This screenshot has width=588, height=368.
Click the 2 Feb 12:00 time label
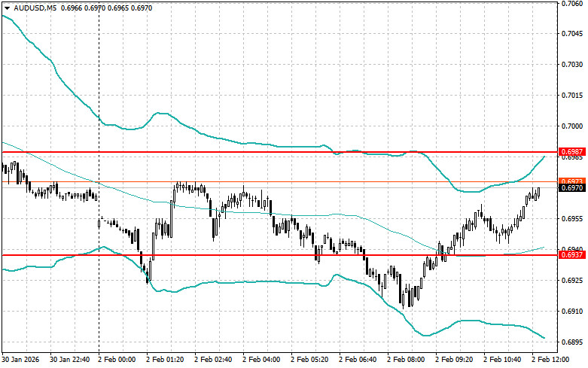(550, 360)
